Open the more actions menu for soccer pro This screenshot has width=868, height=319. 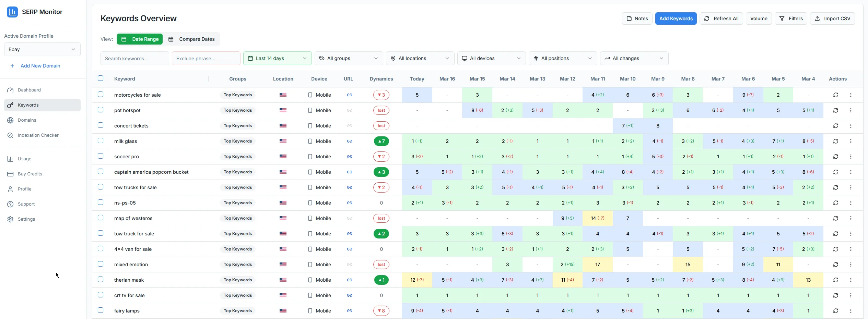click(851, 157)
